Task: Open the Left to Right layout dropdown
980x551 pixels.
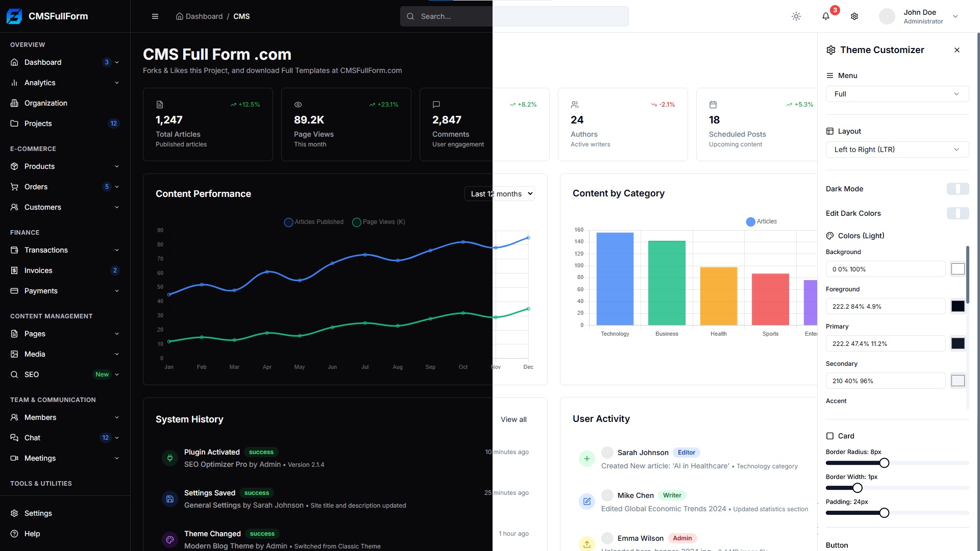Action: (896, 149)
